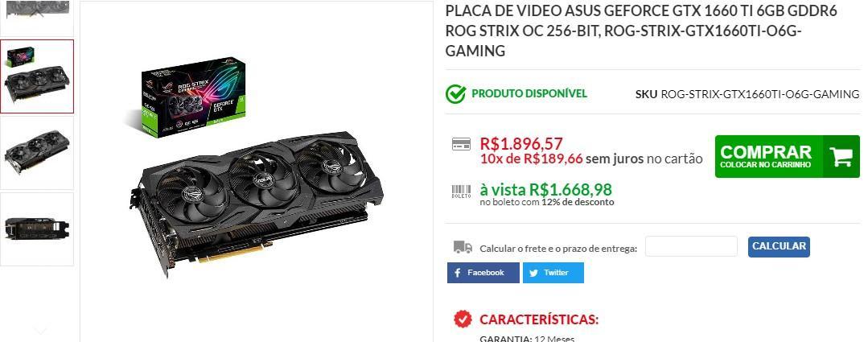Click the shopping cart icon on Comprar button
The height and width of the screenshot is (342, 868).
tap(841, 157)
